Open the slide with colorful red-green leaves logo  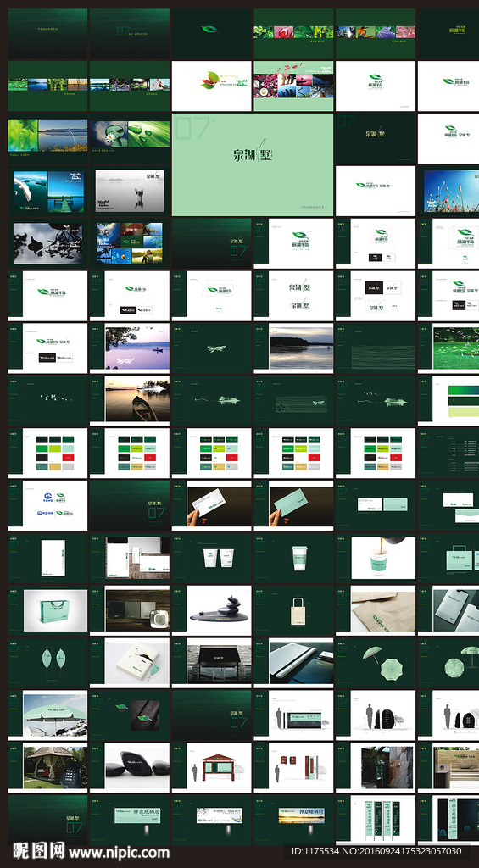coord(211,86)
